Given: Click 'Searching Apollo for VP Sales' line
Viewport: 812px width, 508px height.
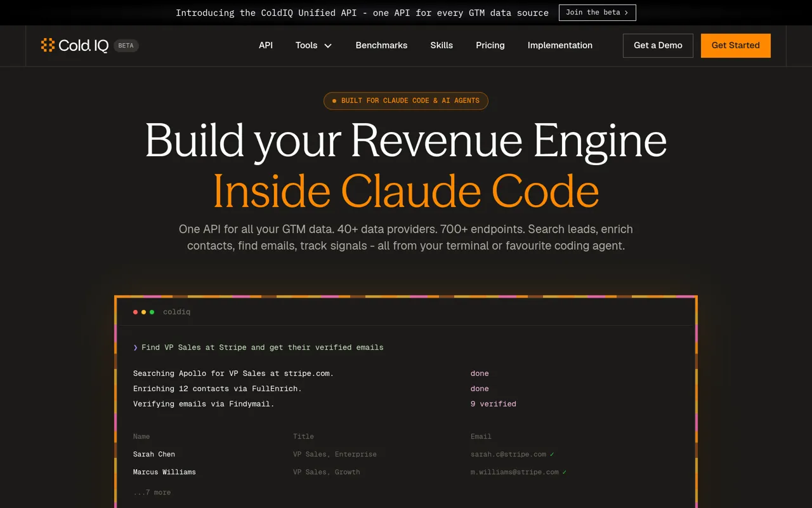Looking at the screenshot, I should [x=233, y=373].
